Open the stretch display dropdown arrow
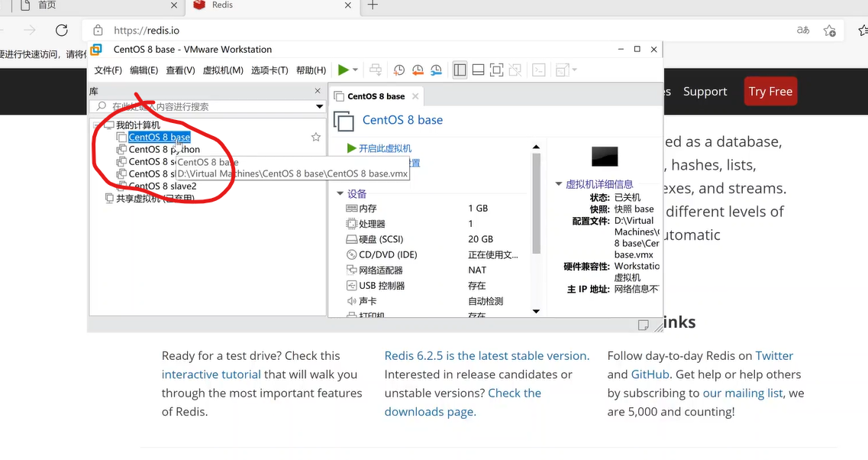Viewport: 868px width, 460px height. tap(574, 70)
